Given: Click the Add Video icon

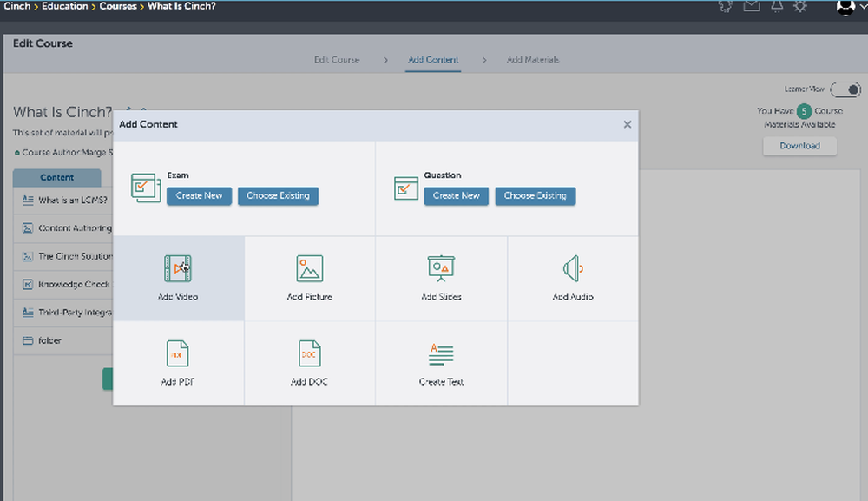Looking at the screenshot, I should [178, 268].
